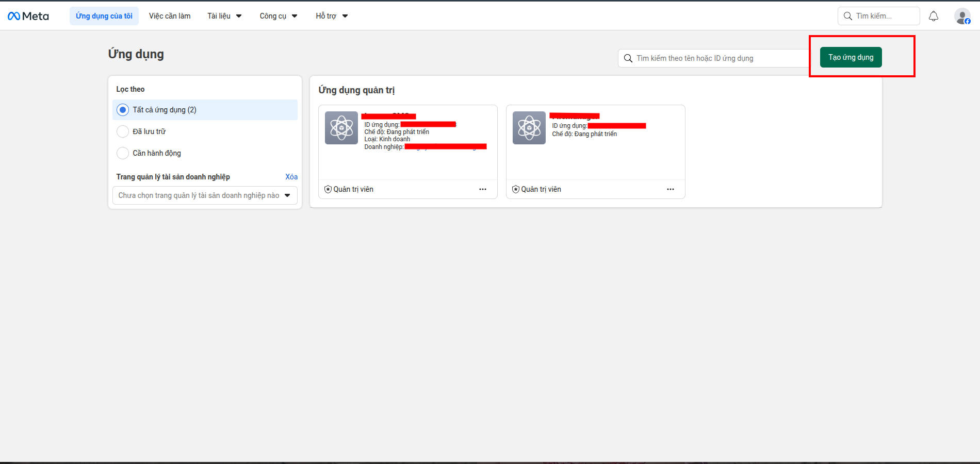Image resolution: width=980 pixels, height=464 pixels.
Task: Open the user profile avatar menu
Action: pyautogui.click(x=962, y=16)
